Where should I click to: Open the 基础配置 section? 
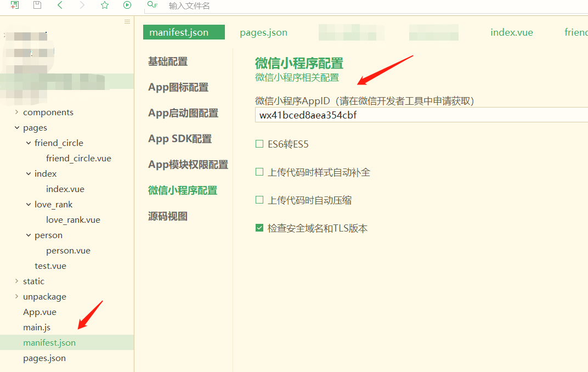click(168, 61)
